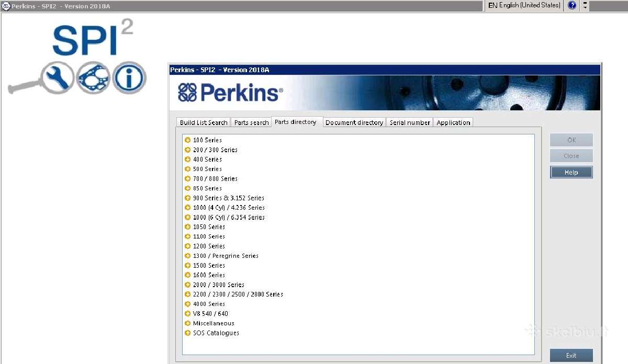Click the Perkins logo in banner
Image resolution: width=628 pixels, height=364 pixels.
point(230,93)
